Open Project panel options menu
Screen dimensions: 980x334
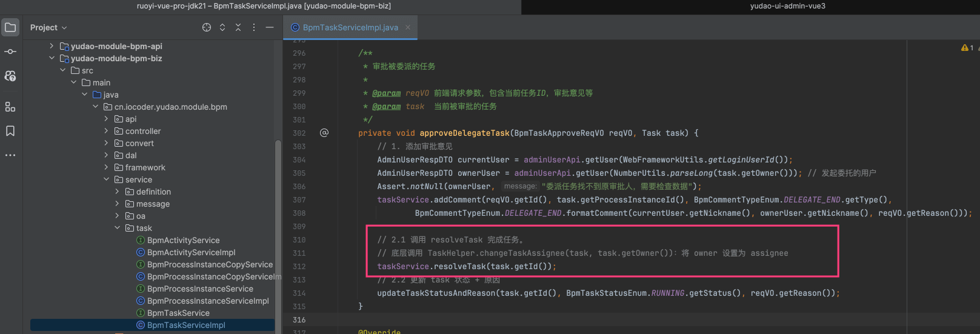[254, 27]
